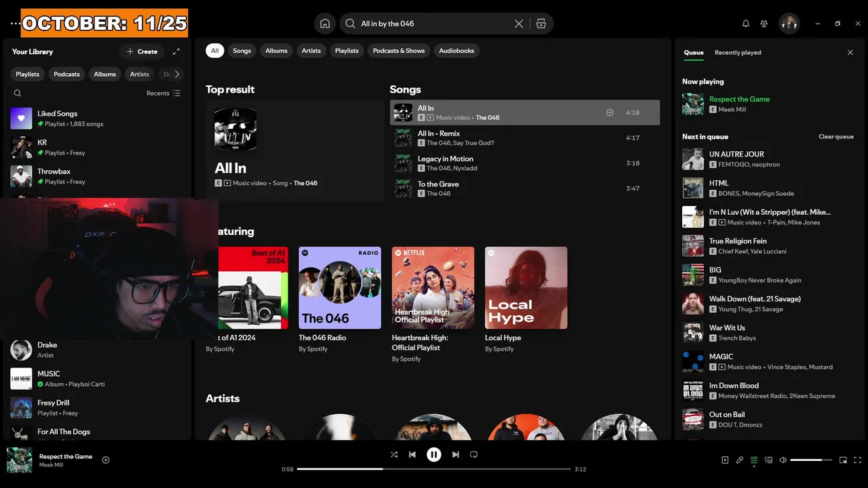Image resolution: width=868 pixels, height=488 pixels.
Task: Play HTML by BONES from queue
Action: click(x=768, y=188)
